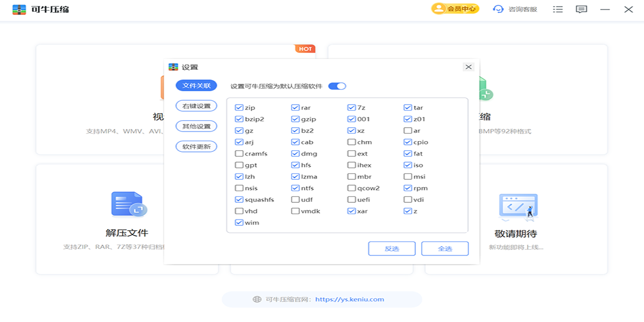The height and width of the screenshot is (322, 644).
Task: Check the vmdk format checkbox
Action: coord(295,211)
